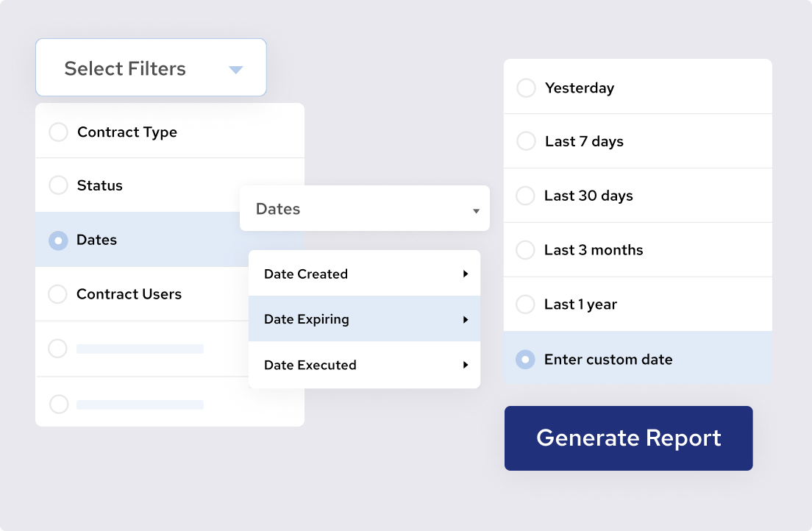Expand the Date Executed submenu arrow
This screenshot has height=531, width=812.
tap(466, 365)
